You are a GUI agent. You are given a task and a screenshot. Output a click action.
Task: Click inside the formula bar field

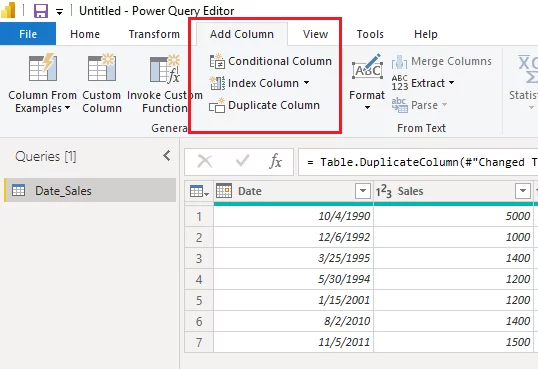click(418, 162)
